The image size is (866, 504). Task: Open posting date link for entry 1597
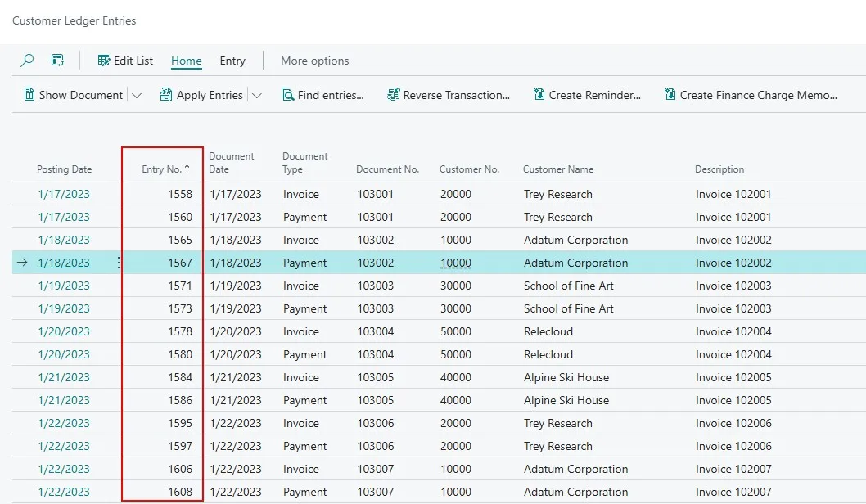tap(64, 446)
